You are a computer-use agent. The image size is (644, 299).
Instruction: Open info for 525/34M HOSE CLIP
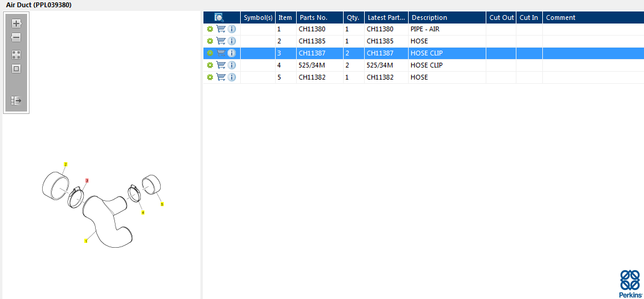pyautogui.click(x=232, y=65)
